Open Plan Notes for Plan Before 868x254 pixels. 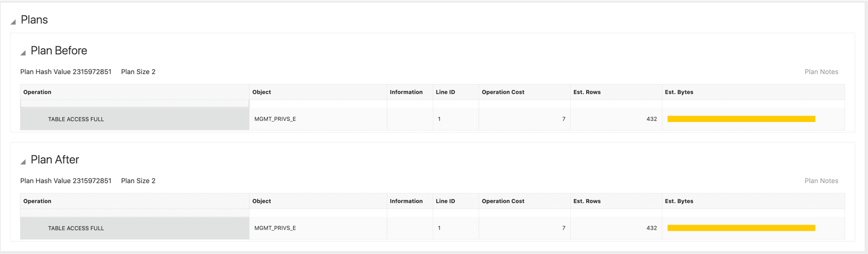pyautogui.click(x=821, y=72)
